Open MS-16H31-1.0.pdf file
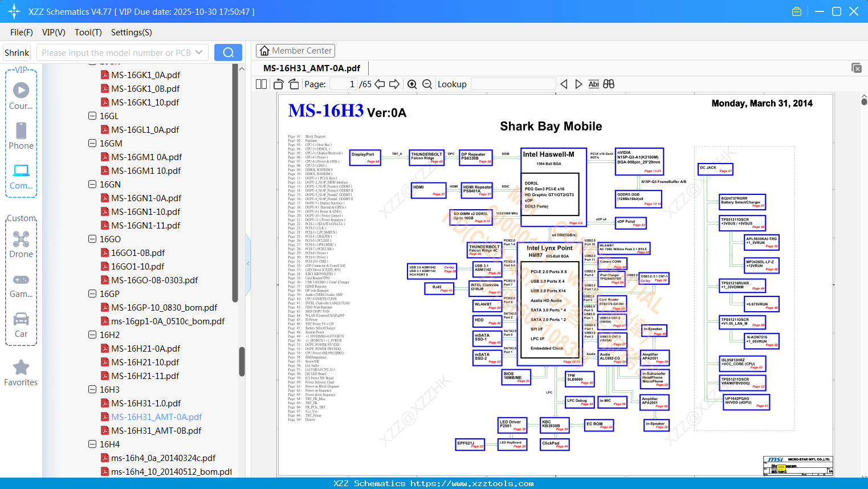868x489 pixels. click(x=146, y=403)
